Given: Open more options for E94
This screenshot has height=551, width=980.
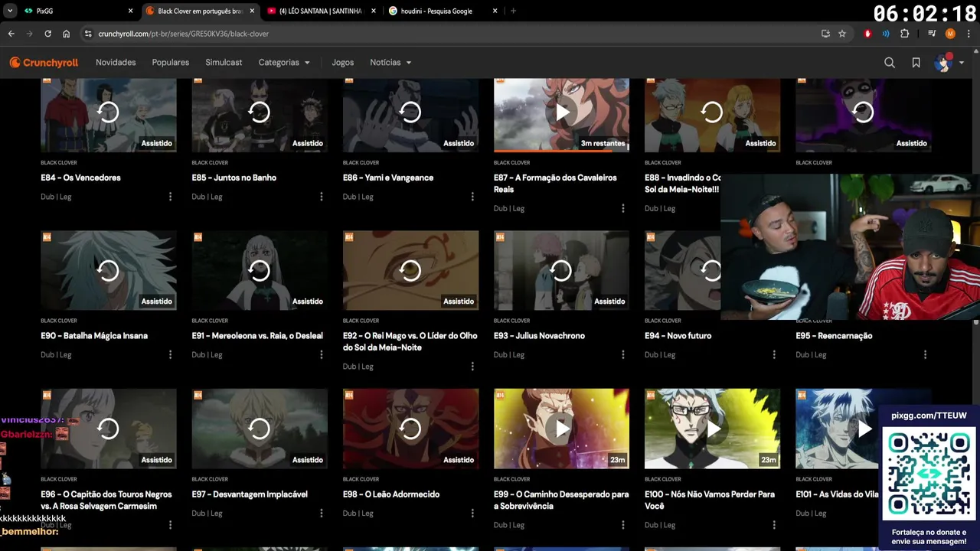Looking at the screenshot, I should tap(774, 355).
